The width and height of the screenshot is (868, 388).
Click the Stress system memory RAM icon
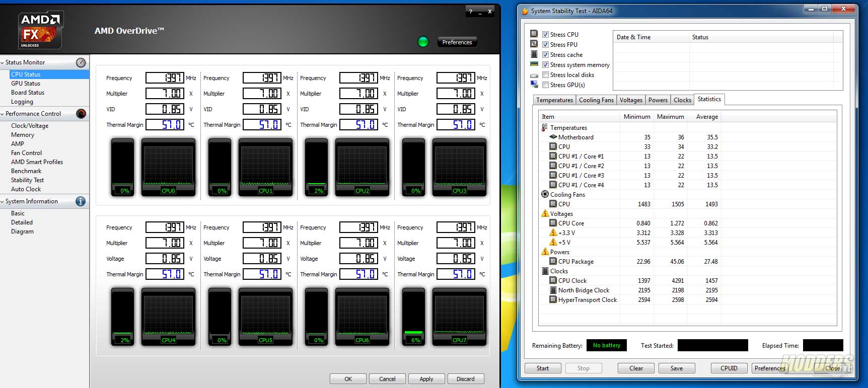[x=534, y=64]
